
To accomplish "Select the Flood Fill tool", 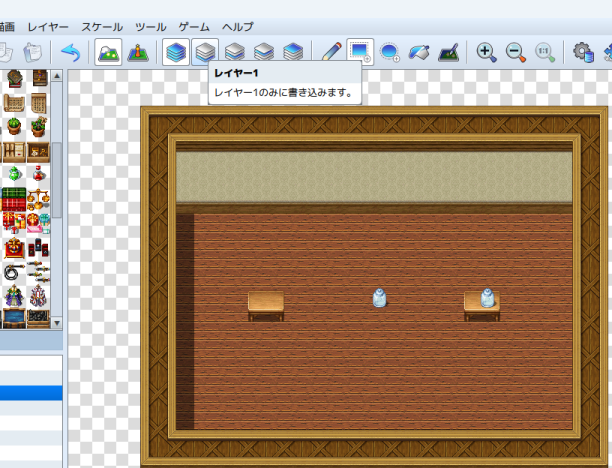I will click(419, 52).
